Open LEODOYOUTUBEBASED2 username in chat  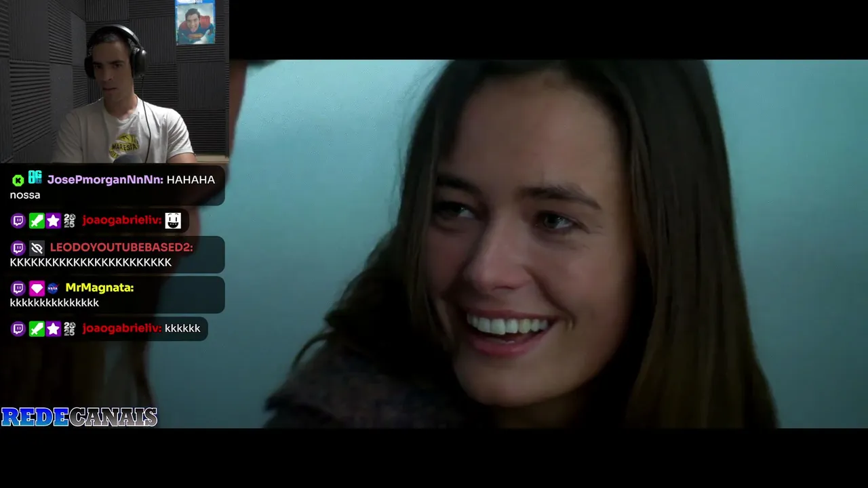pos(121,247)
